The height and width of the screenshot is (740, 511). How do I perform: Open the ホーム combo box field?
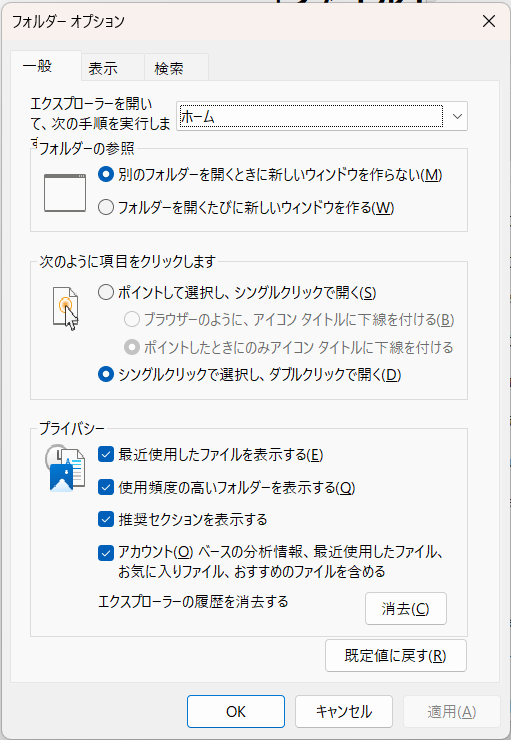tap(322, 116)
